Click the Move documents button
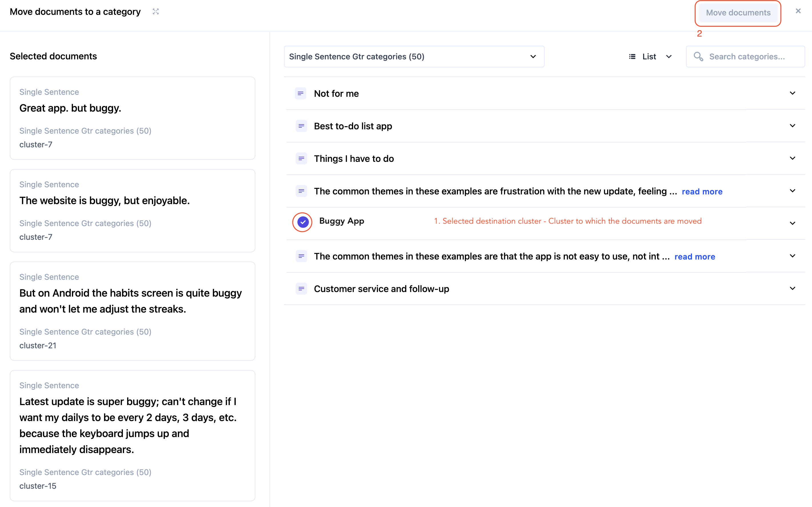Image resolution: width=812 pixels, height=507 pixels. (x=738, y=13)
